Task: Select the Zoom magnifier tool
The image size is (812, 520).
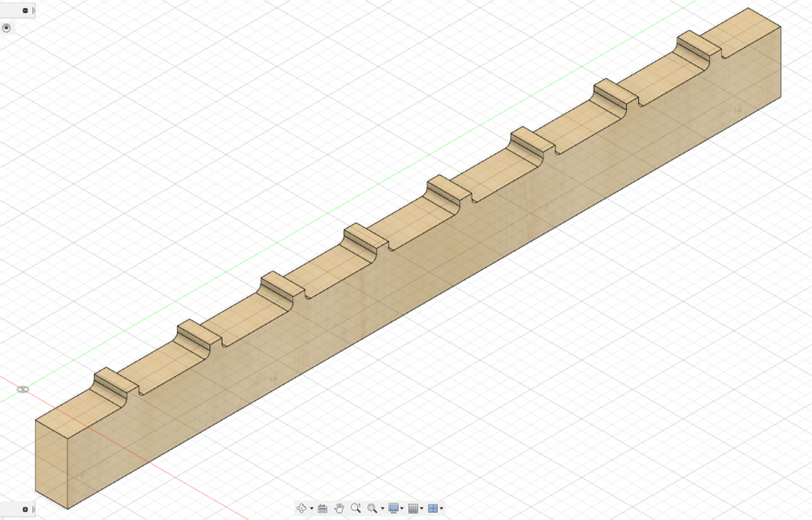Action: coord(356,509)
